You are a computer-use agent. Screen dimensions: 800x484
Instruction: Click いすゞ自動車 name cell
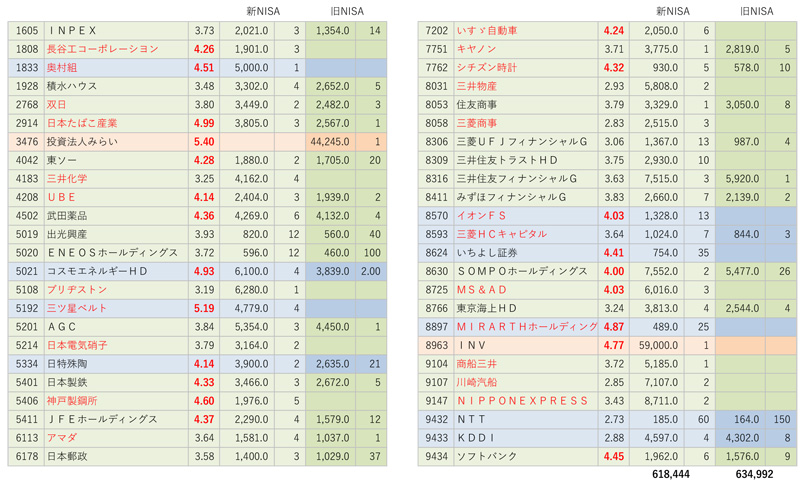click(x=526, y=31)
